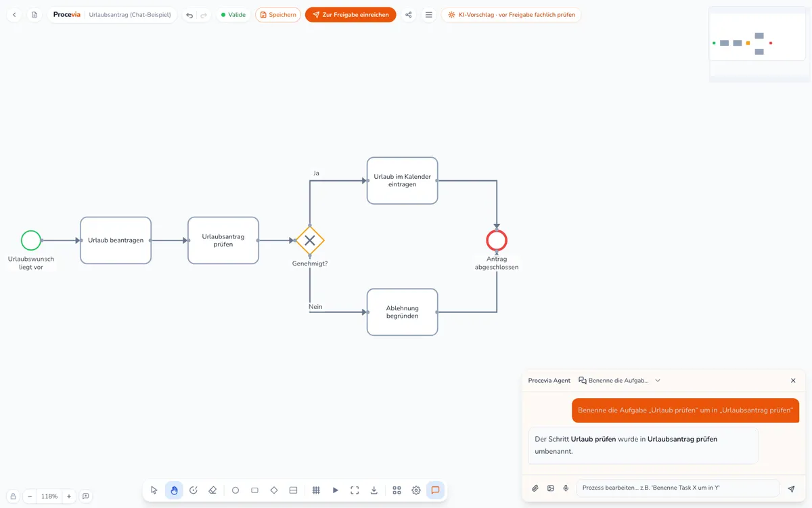
Task: Select the Ablehnung begründen task
Action: coord(403,312)
